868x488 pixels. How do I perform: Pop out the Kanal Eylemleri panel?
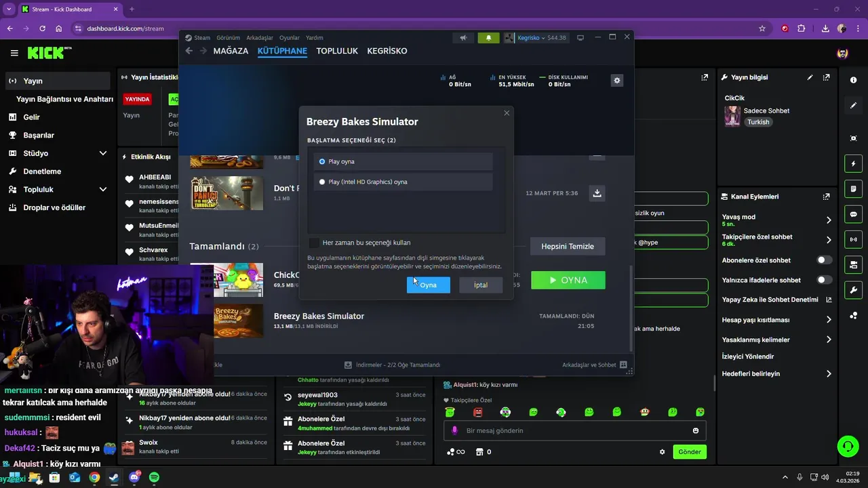point(826,197)
